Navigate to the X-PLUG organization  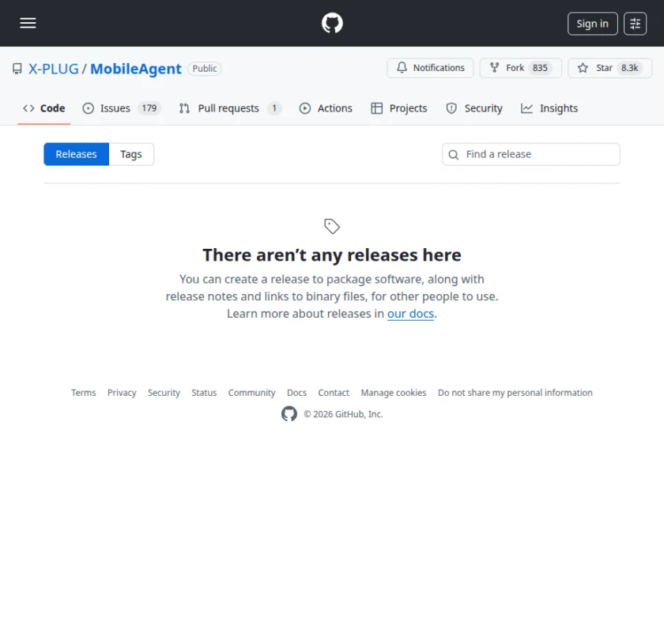(x=53, y=69)
